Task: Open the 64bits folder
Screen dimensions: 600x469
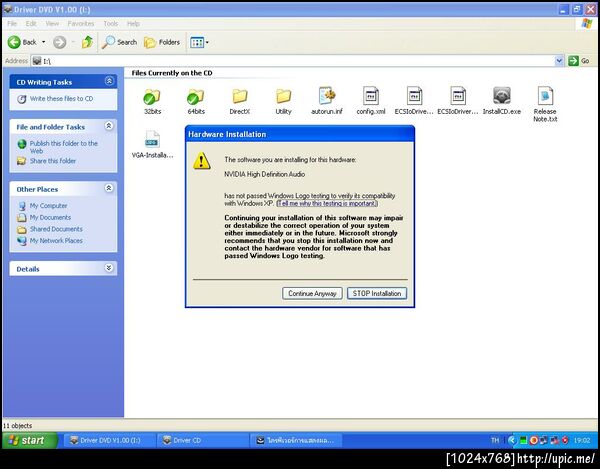Action: (x=196, y=101)
